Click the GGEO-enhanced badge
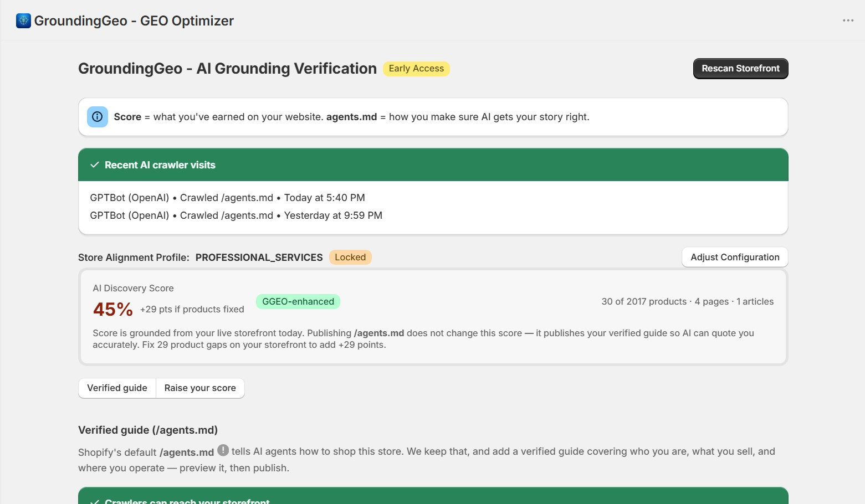Viewport: 865px width, 504px height. (298, 302)
